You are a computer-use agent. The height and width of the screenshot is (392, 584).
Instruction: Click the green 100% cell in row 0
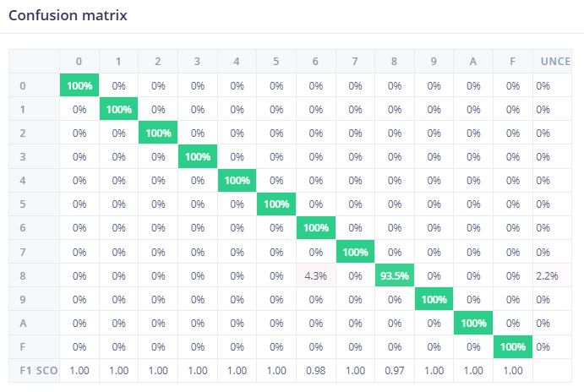79,85
